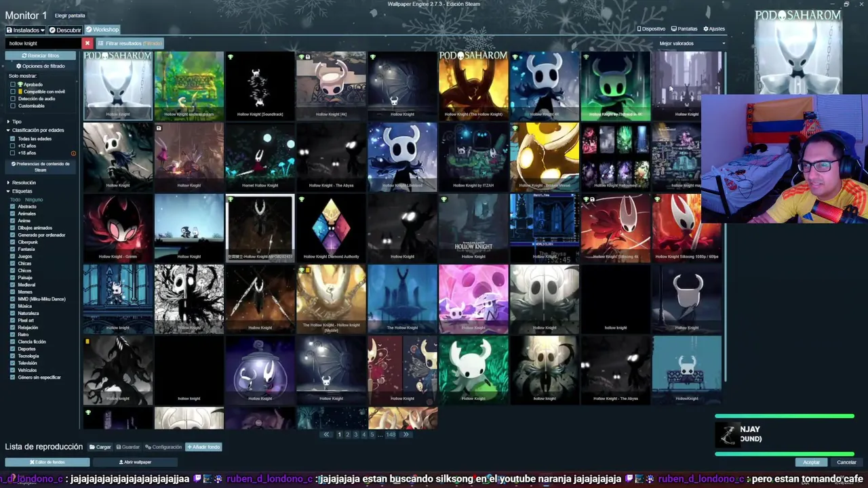Click the Aceptar button

812,462
